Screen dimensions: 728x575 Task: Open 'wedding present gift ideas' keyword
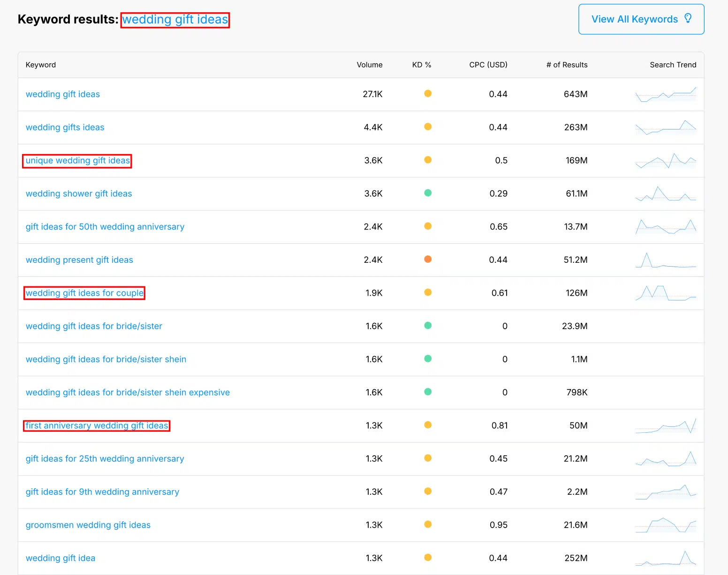[79, 260]
